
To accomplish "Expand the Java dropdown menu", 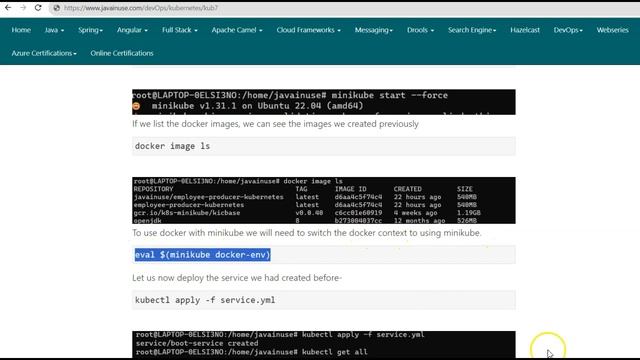I will point(54,30).
